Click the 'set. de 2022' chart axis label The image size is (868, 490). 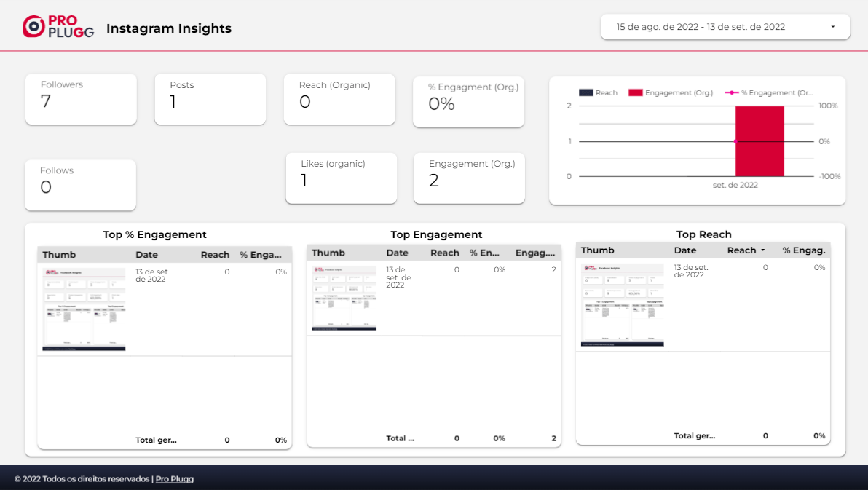click(735, 185)
